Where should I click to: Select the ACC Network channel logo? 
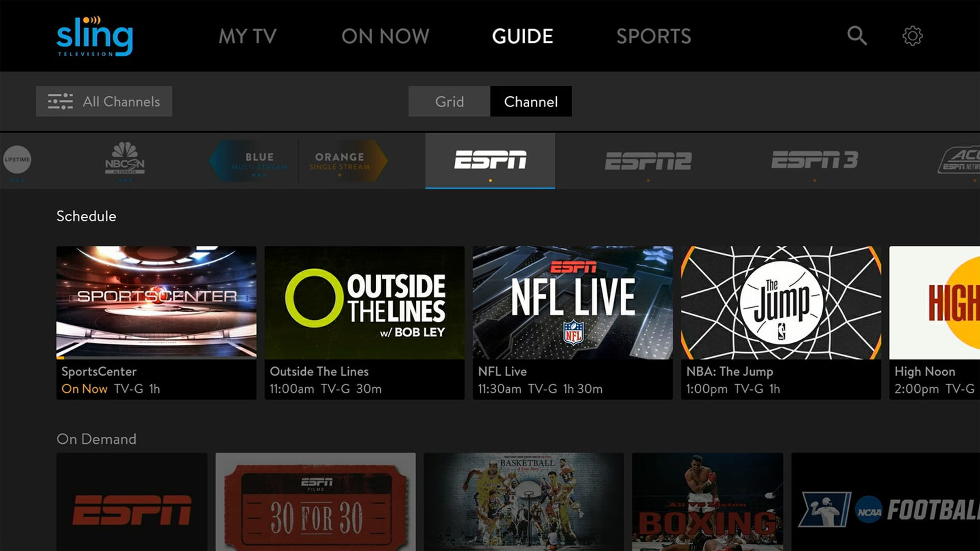pos(959,160)
